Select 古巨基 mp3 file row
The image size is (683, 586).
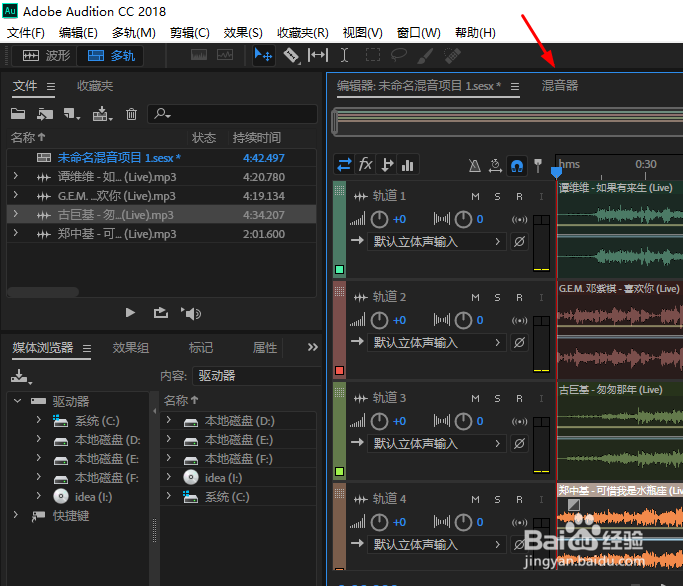click(x=162, y=214)
